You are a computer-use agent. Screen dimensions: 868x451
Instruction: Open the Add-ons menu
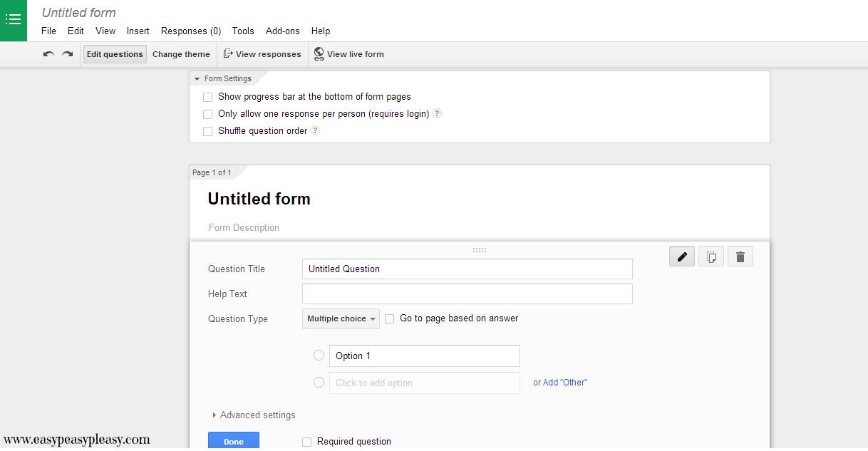click(x=283, y=31)
